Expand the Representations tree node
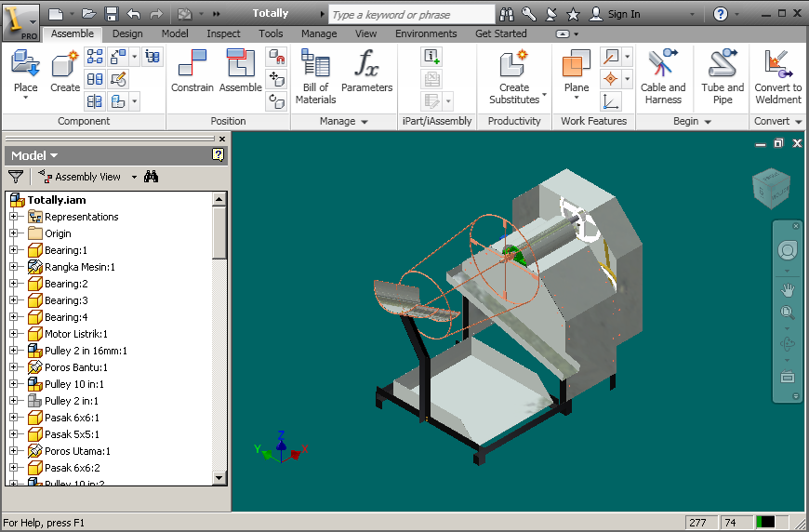The image size is (809, 532). pos(14,217)
